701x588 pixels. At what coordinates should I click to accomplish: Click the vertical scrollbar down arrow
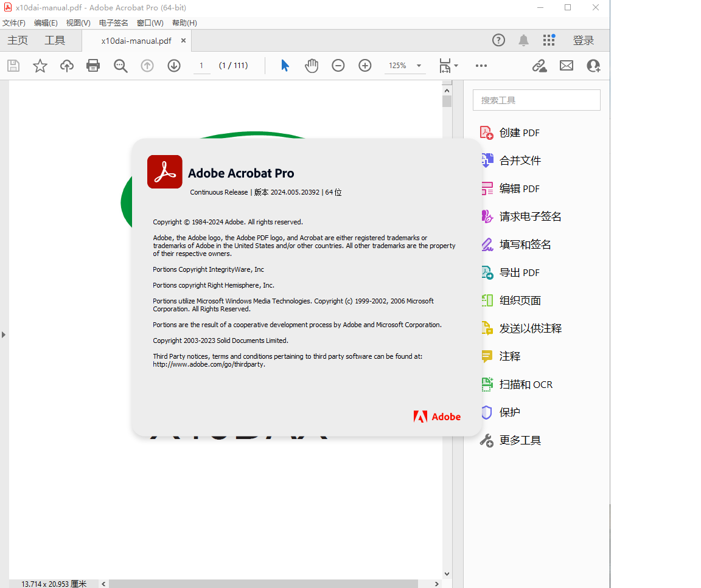(447, 573)
